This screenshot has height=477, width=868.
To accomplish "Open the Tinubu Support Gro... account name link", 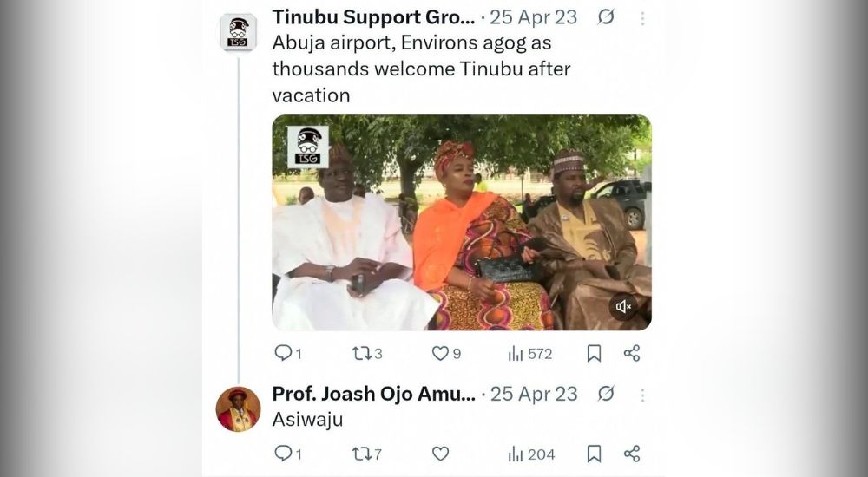I will [373, 17].
